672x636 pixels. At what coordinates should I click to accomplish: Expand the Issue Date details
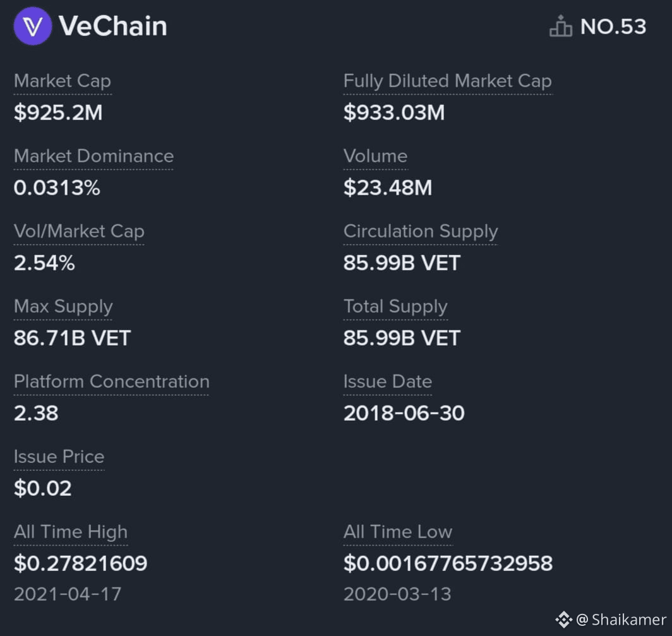[387, 381]
